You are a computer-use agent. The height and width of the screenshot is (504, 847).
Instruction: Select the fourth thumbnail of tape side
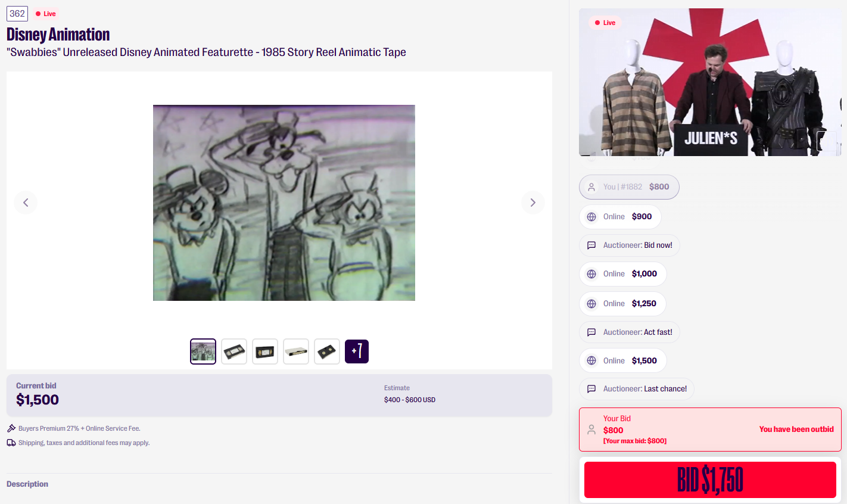(x=296, y=351)
